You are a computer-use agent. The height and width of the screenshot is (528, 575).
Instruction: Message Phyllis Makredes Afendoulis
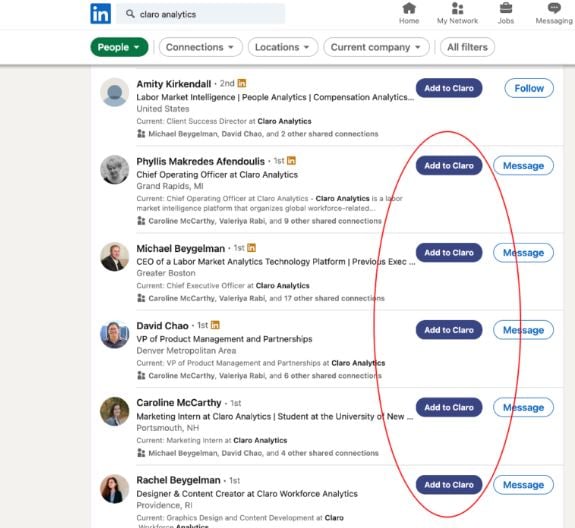pos(523,165)
